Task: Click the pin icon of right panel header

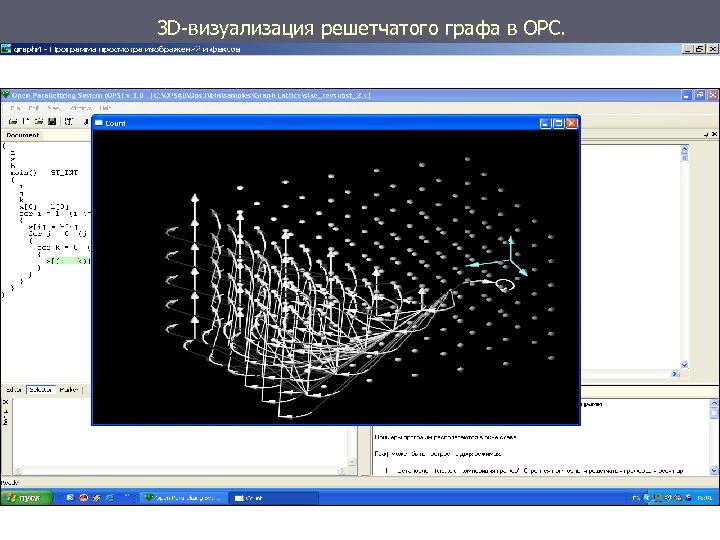Action: click(x=706, y=135)
